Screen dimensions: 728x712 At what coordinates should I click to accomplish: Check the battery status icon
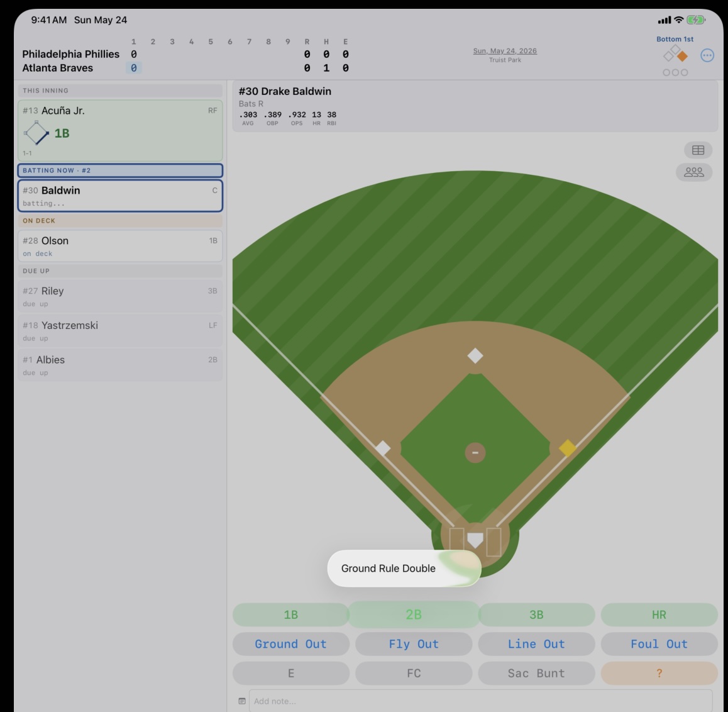(696, 20)
